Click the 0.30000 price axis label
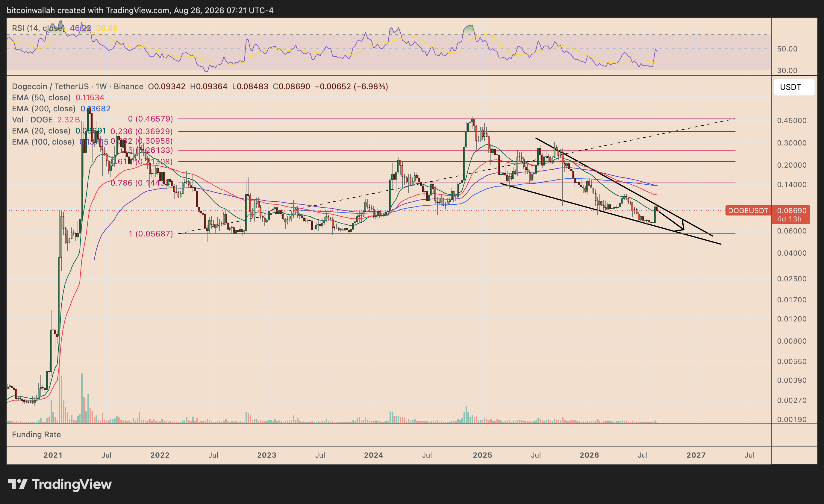This screenshot has height=504, width=824. [792, 143]
